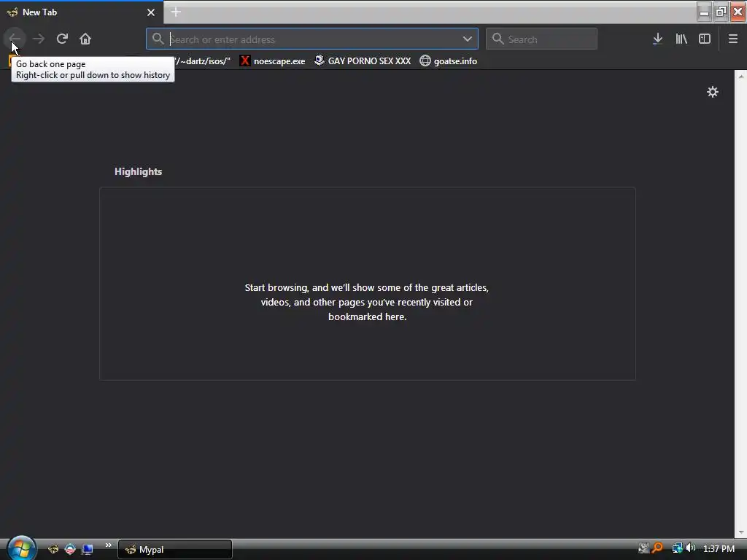This screenshot has width=747, height=560.
Task: Open the goatse.info bookmark
Action: point(449,61)
